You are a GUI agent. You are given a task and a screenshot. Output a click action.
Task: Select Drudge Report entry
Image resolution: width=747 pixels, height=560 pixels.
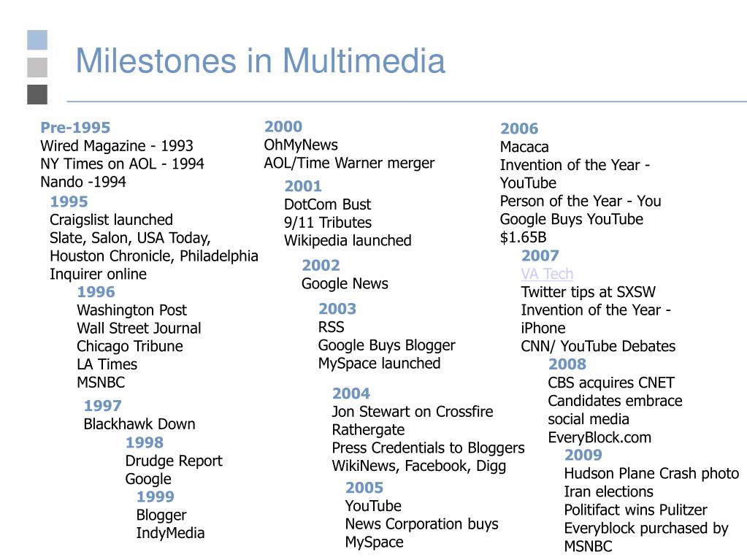(174, 461)
